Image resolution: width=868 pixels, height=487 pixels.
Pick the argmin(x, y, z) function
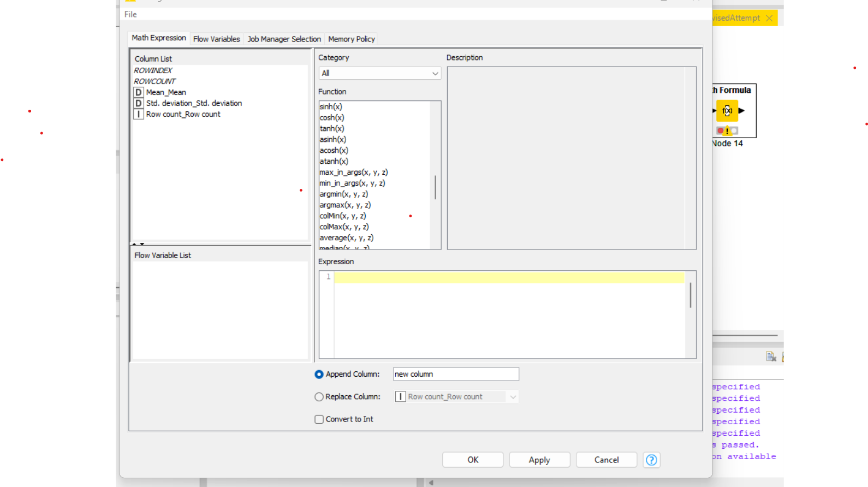point(344,194)
